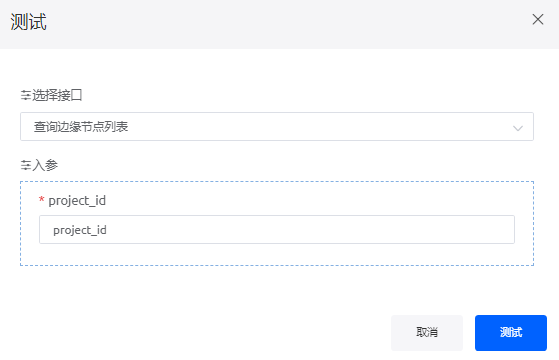Image resolution: width=559 pixels, height=360 pixels.
Task: Open the 查询边缘节点列表 interface dropdown
Action: pyautogui.click(x=277, y=127)
